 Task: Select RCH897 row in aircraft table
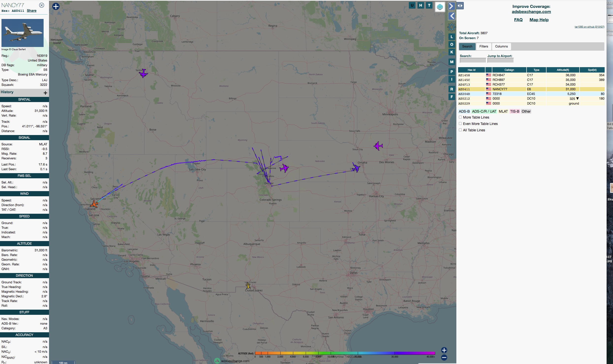[x=531, y=80]
